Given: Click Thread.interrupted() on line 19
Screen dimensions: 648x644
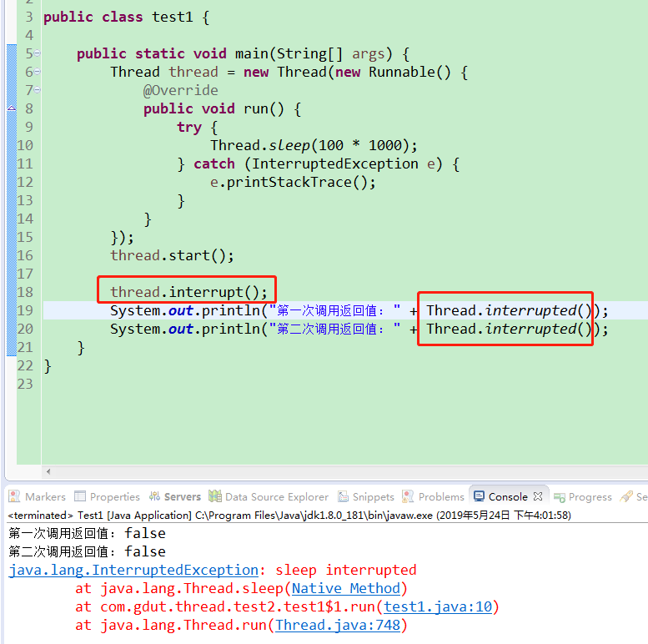Looking at the screenshot, I should [509, 310].
